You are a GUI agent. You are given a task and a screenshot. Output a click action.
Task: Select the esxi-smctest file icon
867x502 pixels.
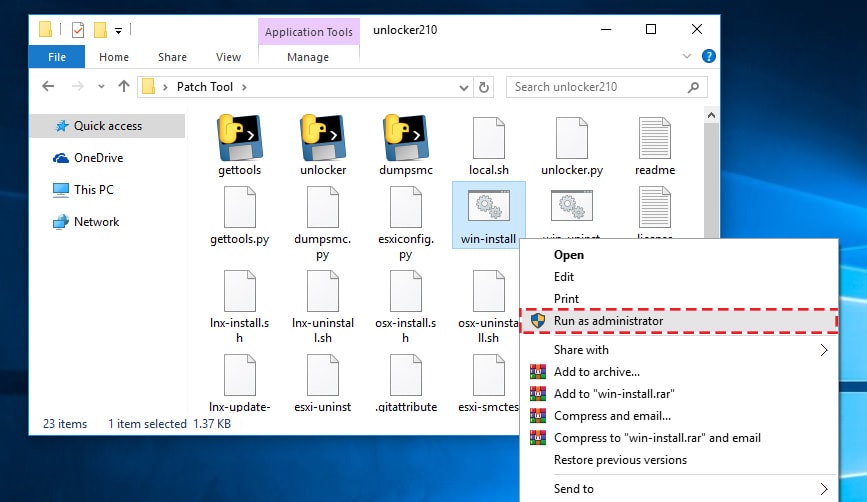[489, 375]
